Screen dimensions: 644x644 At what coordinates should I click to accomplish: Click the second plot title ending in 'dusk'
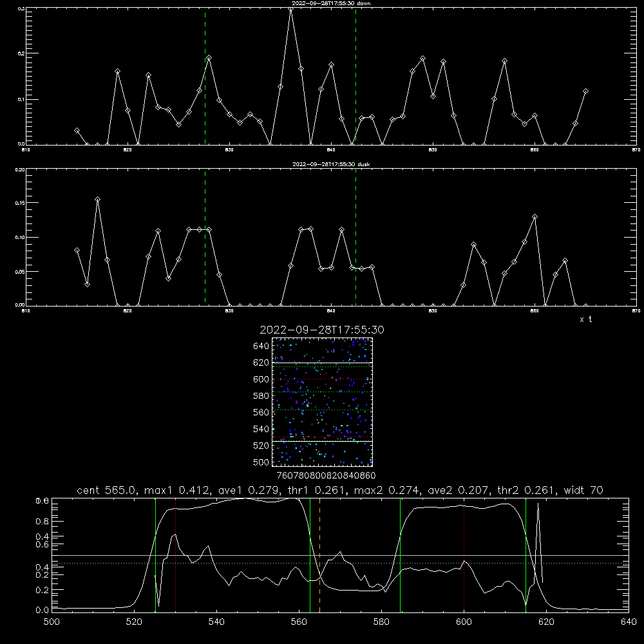point(331,164)
